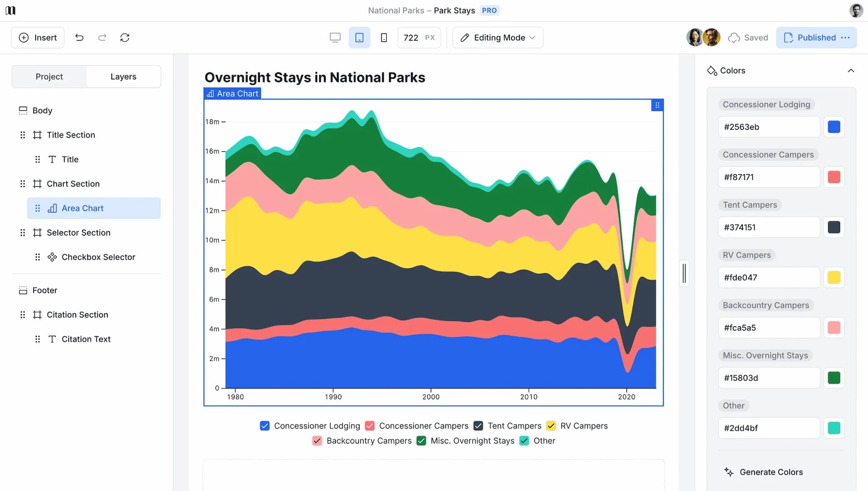Image resolution: width=868 pixels, height=491 pixels.
Task: Click the Saved status button
Action: pyautogui.click(x=748, y=38)
